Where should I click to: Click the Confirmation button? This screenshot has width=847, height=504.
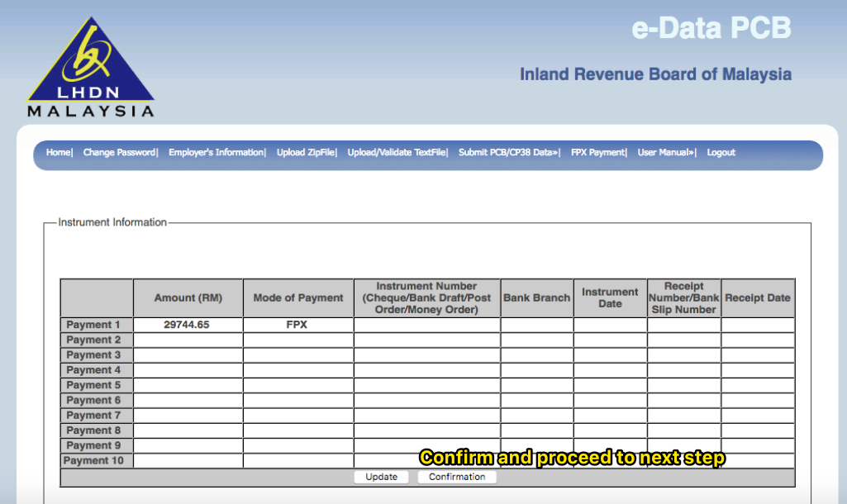pyautogui.click(x=457, y=477)
